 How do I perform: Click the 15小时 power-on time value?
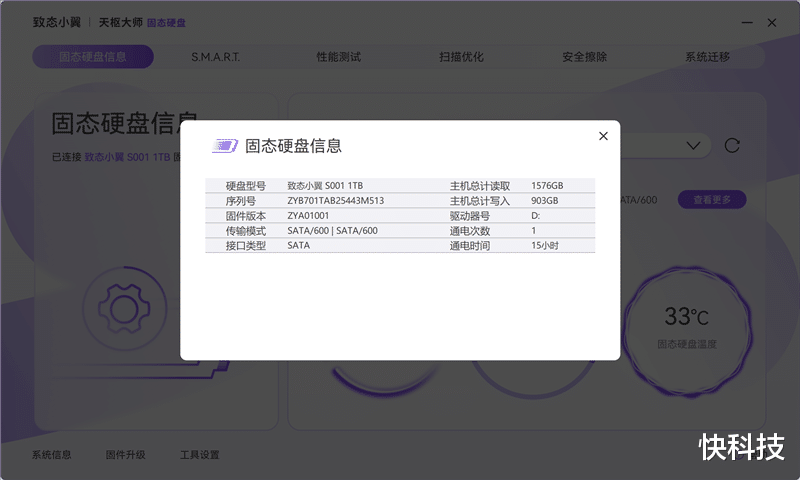tap(545, 245)
